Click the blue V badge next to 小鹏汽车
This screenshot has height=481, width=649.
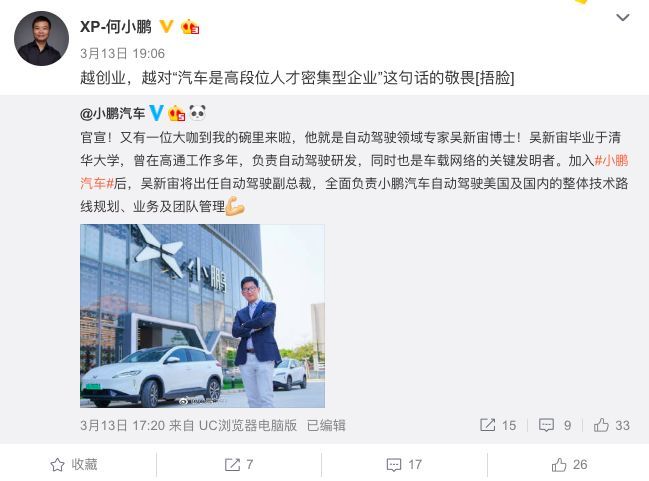pyautogui.click(x=156, y=113)
